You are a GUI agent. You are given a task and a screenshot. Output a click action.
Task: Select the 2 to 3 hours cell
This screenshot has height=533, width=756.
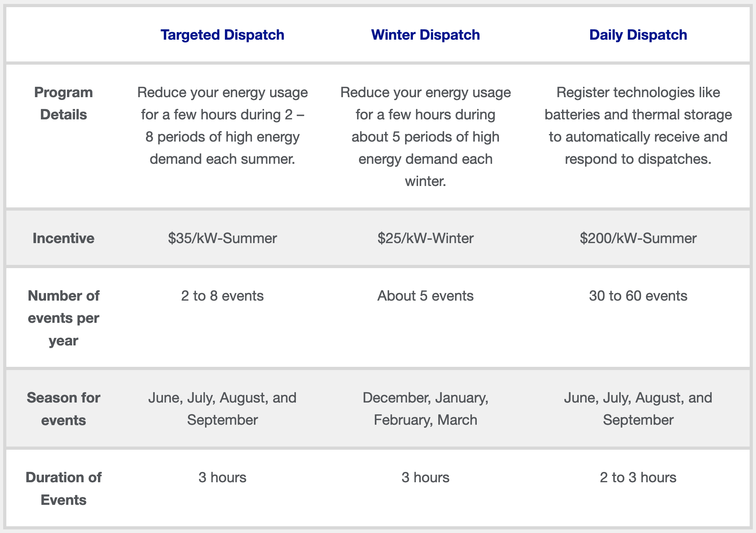[638, 477]
